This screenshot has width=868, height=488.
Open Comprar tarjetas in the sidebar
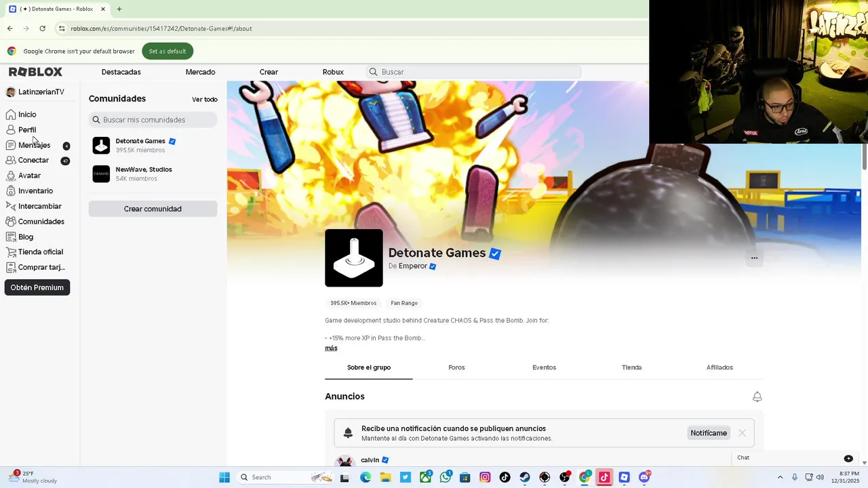35,267
